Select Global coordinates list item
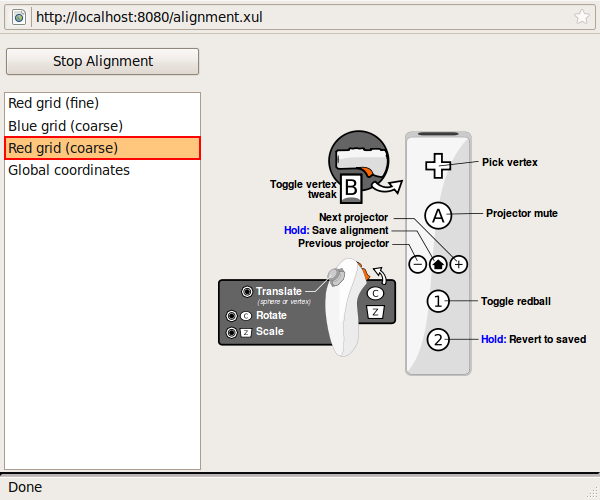Image resolution: width=600 pixels, height=500 pixels. (x=103, y=170)
